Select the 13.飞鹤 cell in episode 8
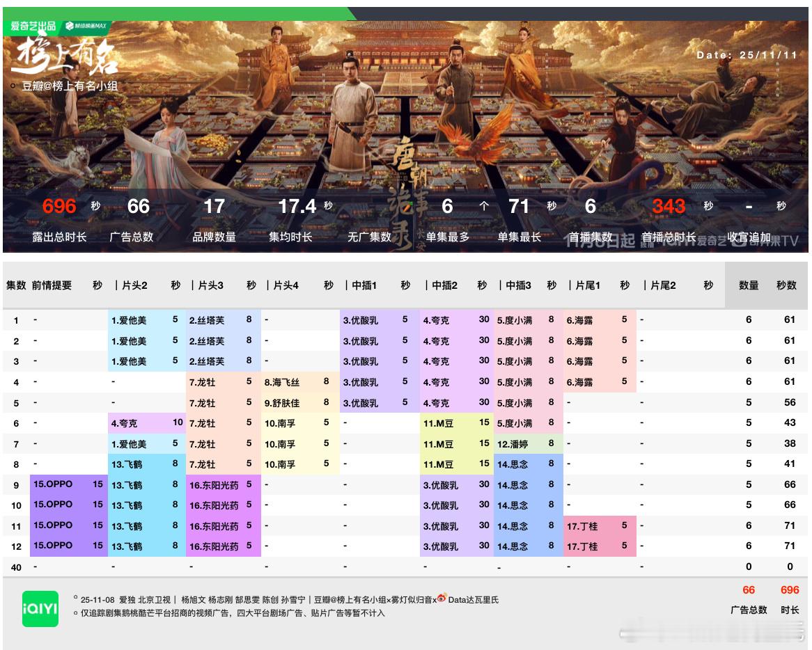This screenshot has width=812, height=650. (x=146, y=464)
